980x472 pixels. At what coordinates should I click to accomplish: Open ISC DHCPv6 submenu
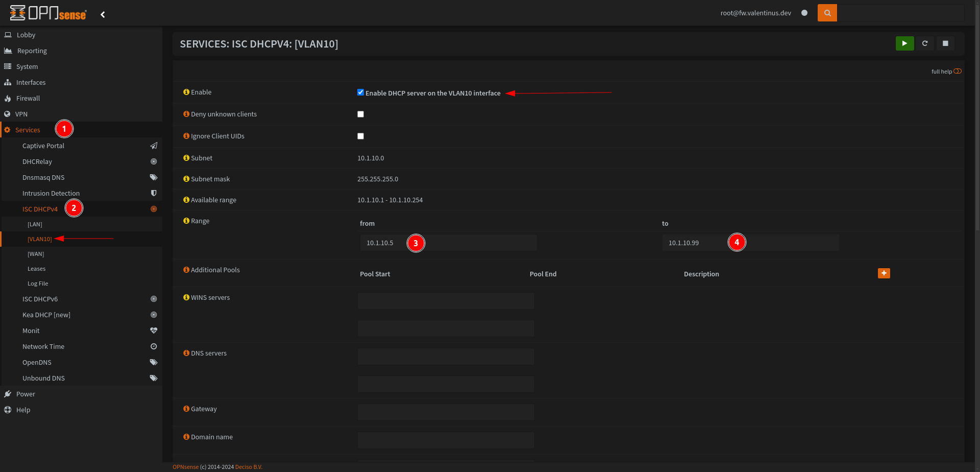pos(82,299)
